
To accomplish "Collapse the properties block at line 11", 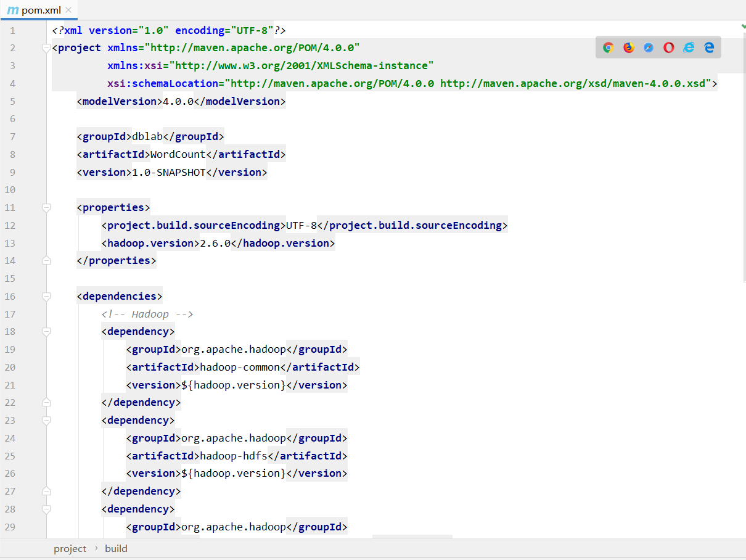I will point(46,208).
